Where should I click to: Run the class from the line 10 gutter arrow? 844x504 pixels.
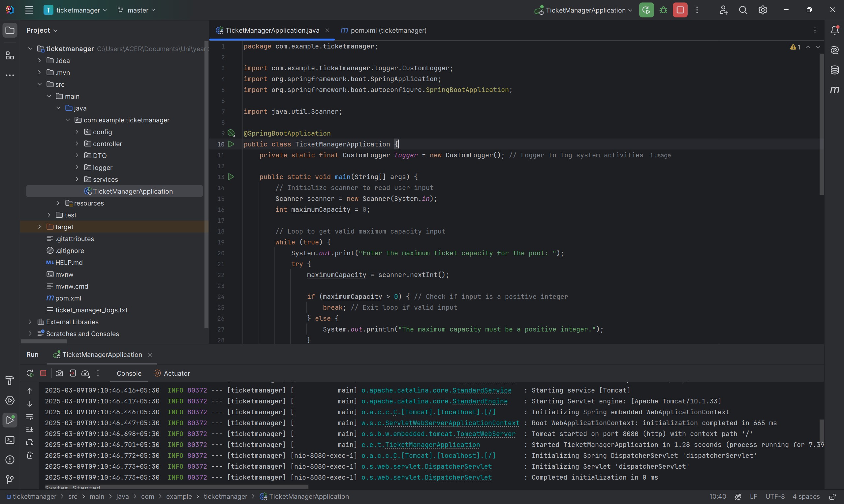[231, 144]
